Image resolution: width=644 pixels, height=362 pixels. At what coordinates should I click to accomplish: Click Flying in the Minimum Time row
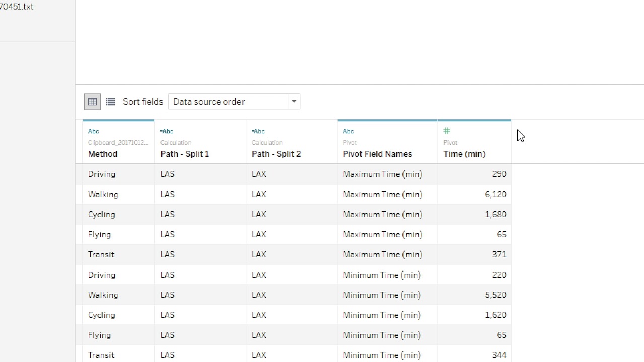pyautogui.click(x=99, y=335)
